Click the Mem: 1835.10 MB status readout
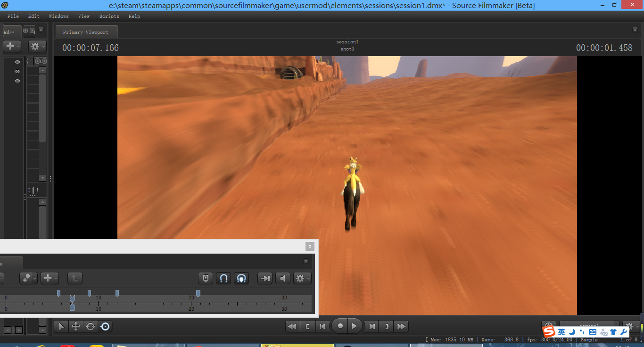This screenshot has height=347, width=644. point(452,339)
